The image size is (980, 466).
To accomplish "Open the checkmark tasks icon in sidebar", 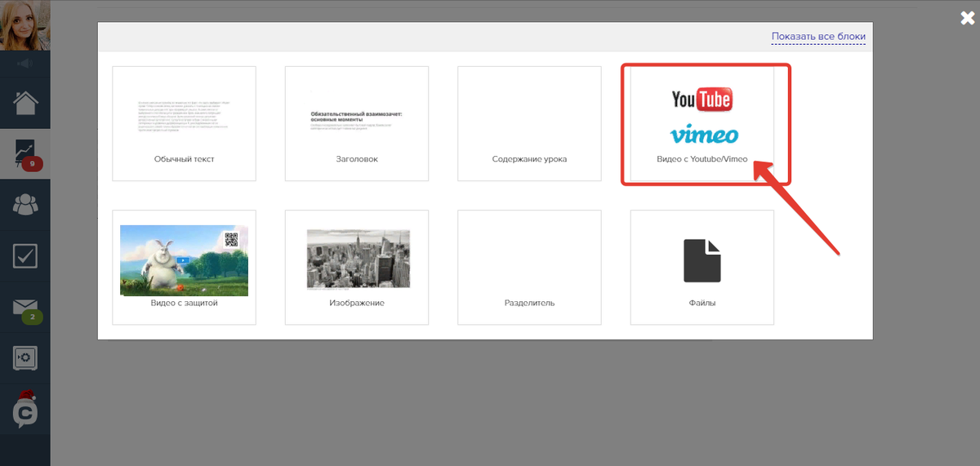I will tap(25, 256).
